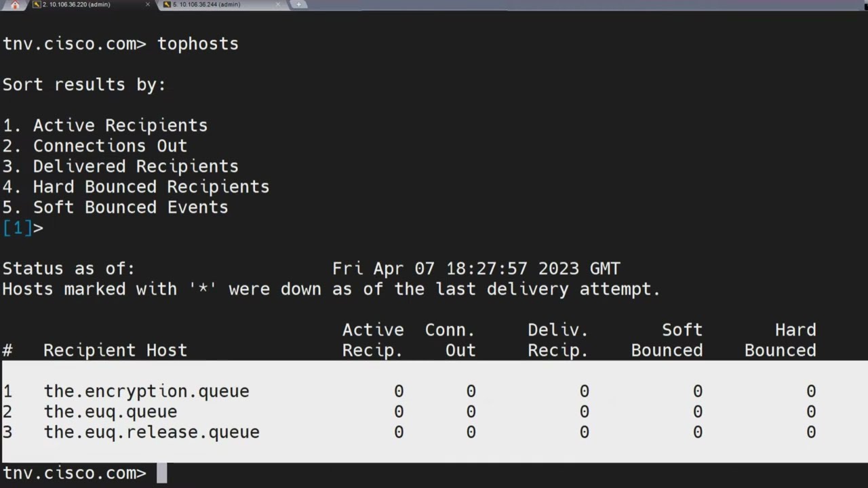Click the the.encryption.queue host entry
The height and width of the screenshot is (488, 868).
(x=146, y=391)
